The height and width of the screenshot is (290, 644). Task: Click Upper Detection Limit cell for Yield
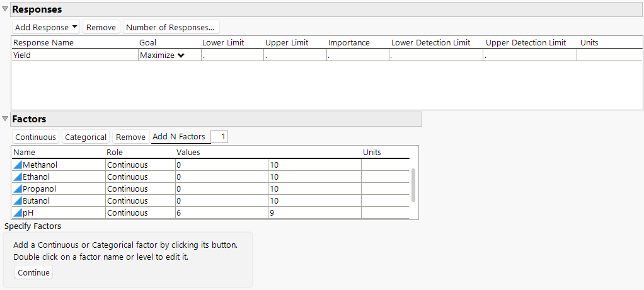530,55
